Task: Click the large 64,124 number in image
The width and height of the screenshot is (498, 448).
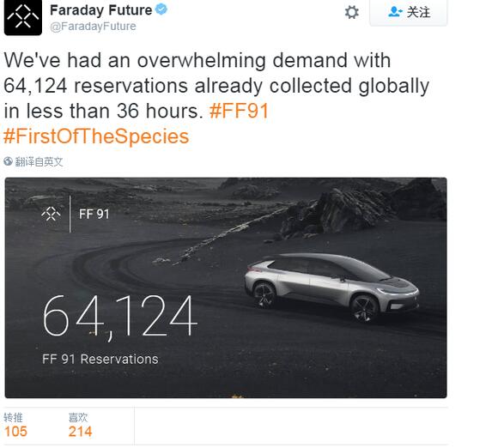Action: (x=120, y=317)
